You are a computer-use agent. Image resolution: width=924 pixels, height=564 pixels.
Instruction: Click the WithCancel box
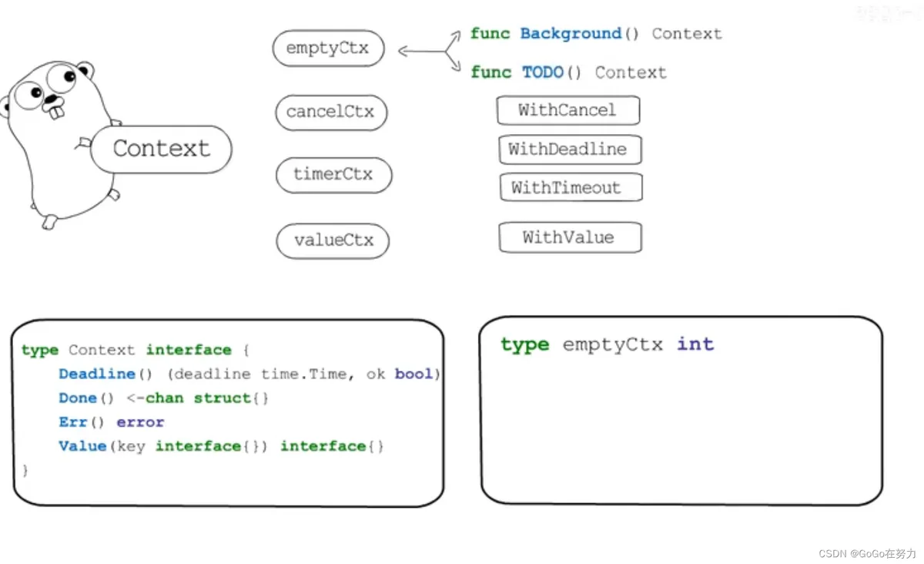click(567, 110)
